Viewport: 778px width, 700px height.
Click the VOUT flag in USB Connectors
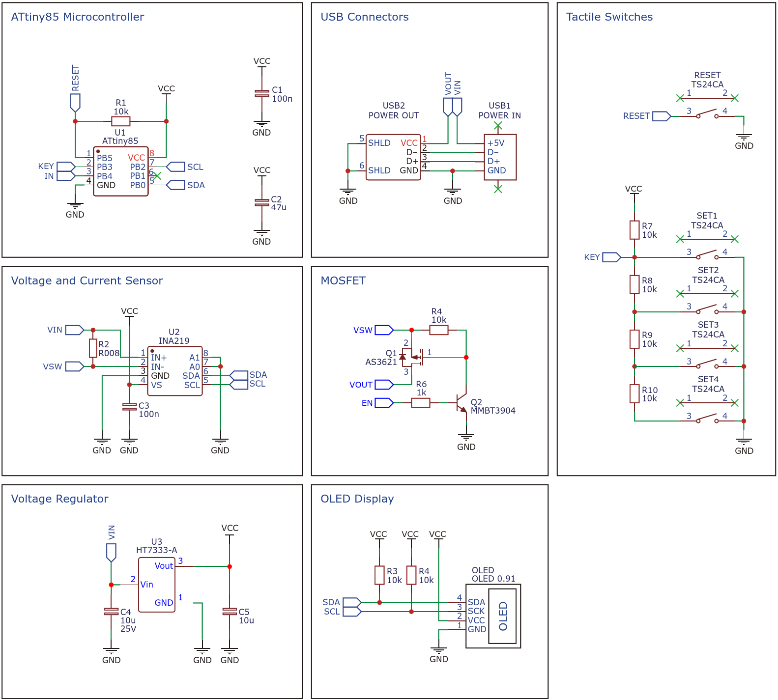pyautogui.click(x=448, y=107)
